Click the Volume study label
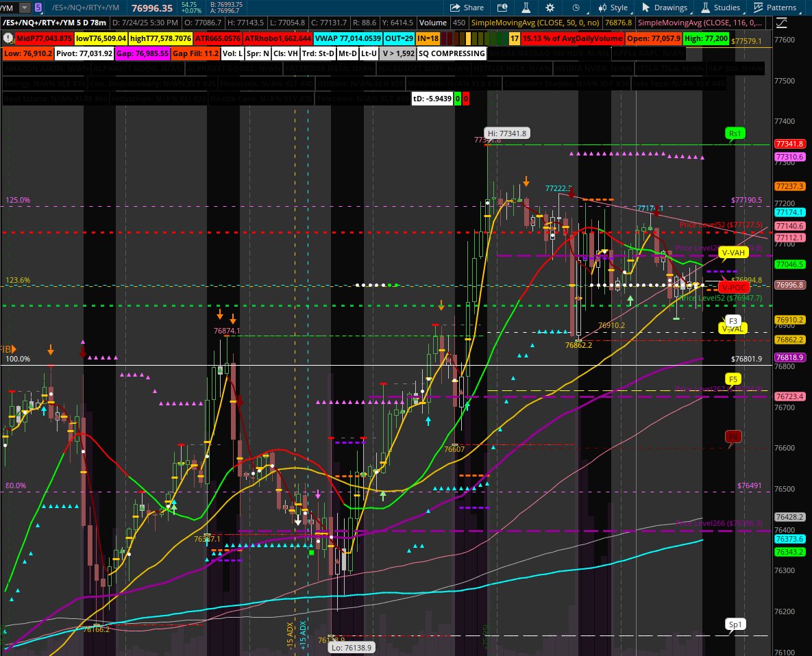Image resolution: width=812 pixels, height=656 pixels. 432,23
